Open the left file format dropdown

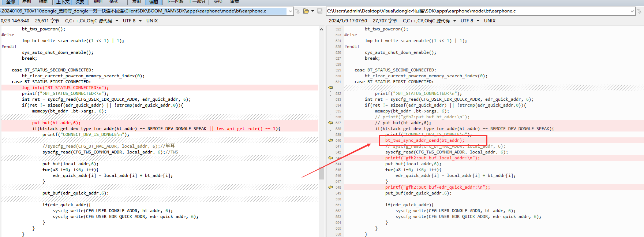117,21
